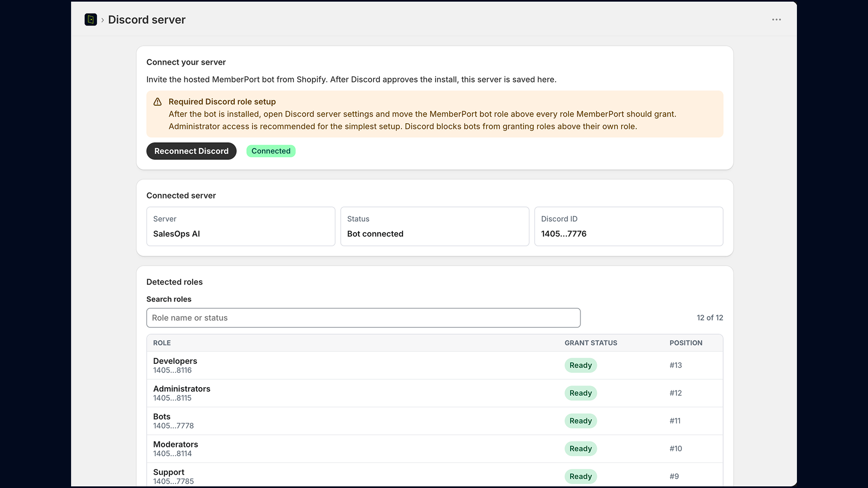Click Ready badge for Administrators role
Viewport: 868px width, 488px height.
[x=580, y=393]
